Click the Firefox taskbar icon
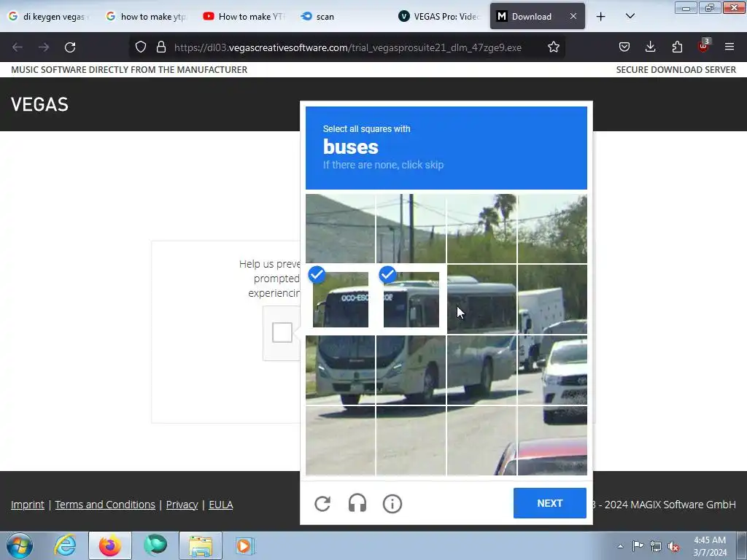The height and width of the screenshot is (560, 747). click(110, 545)
